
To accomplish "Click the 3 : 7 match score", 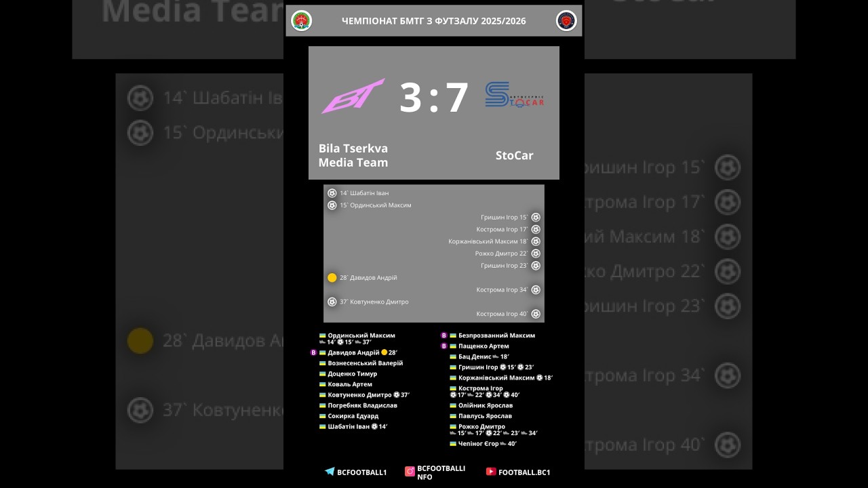I will 434,97.
